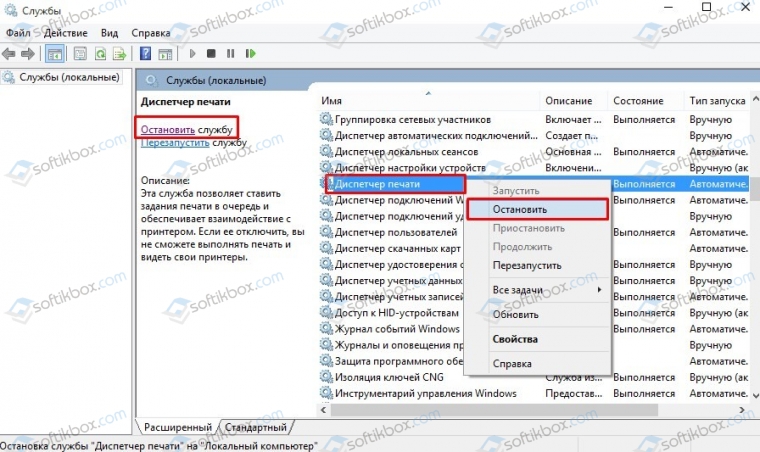Choose Справка in the context menu
This screenshot has width=760, height=452.
point(537,364)
